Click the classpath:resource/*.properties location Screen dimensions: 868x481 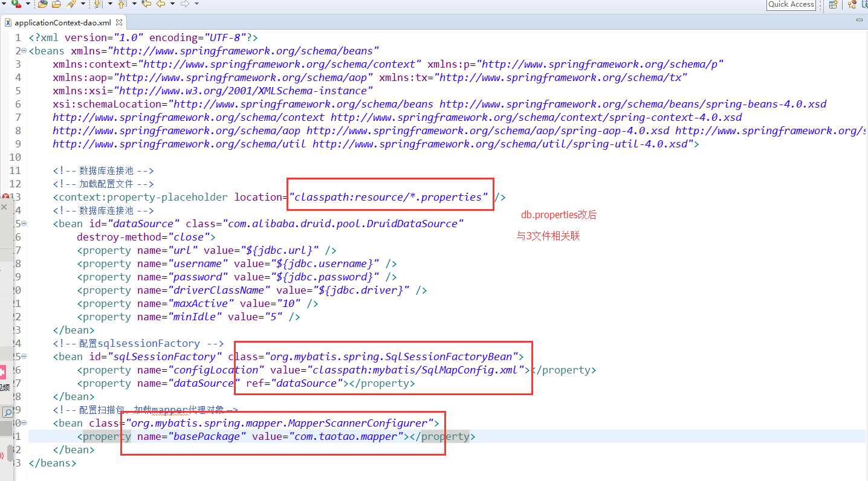point(389,197)
